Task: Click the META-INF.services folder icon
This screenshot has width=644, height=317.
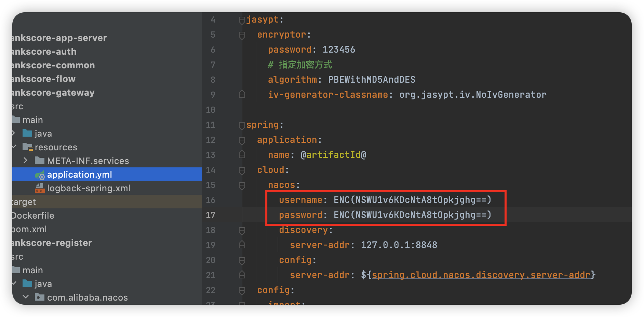Action: pyautogui.click(x=40, y=161)
